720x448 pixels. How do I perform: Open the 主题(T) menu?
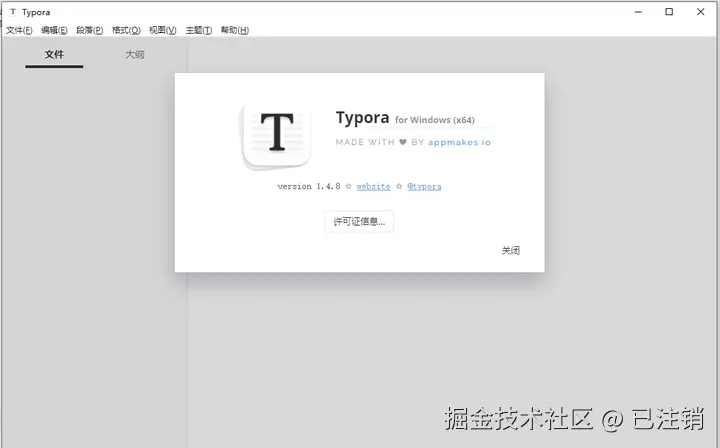[x=199, y=30]
